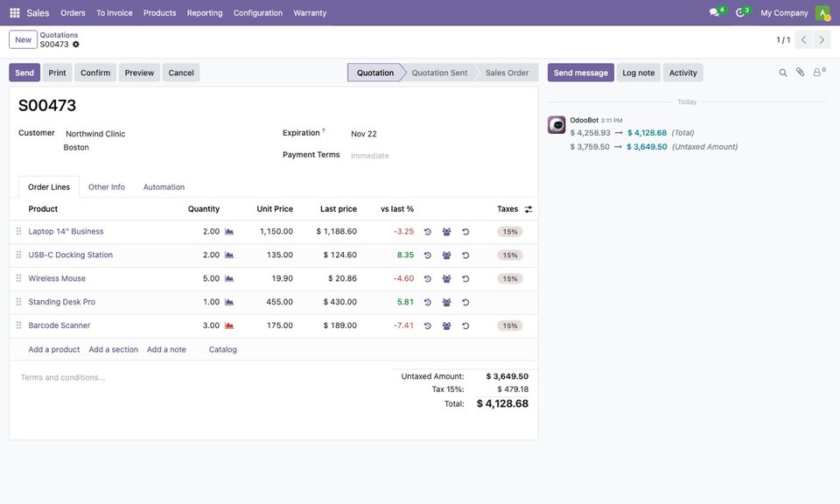Screen dimensions: 840x504
Task: Open the Catalog link
Action: [x=223, y=350]
